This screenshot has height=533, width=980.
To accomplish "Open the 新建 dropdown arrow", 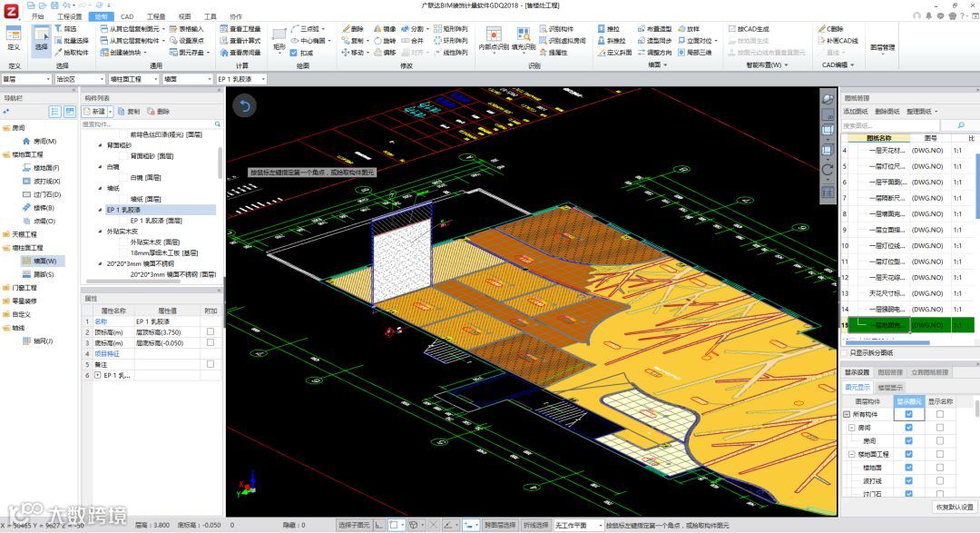I will click(x=111, y=112).
